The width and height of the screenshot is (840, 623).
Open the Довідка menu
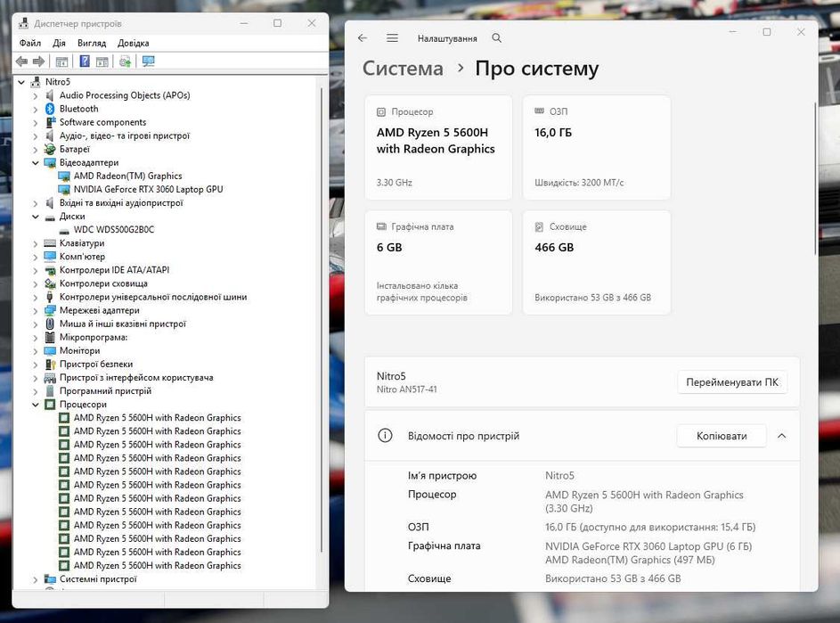tap(134, 43)
